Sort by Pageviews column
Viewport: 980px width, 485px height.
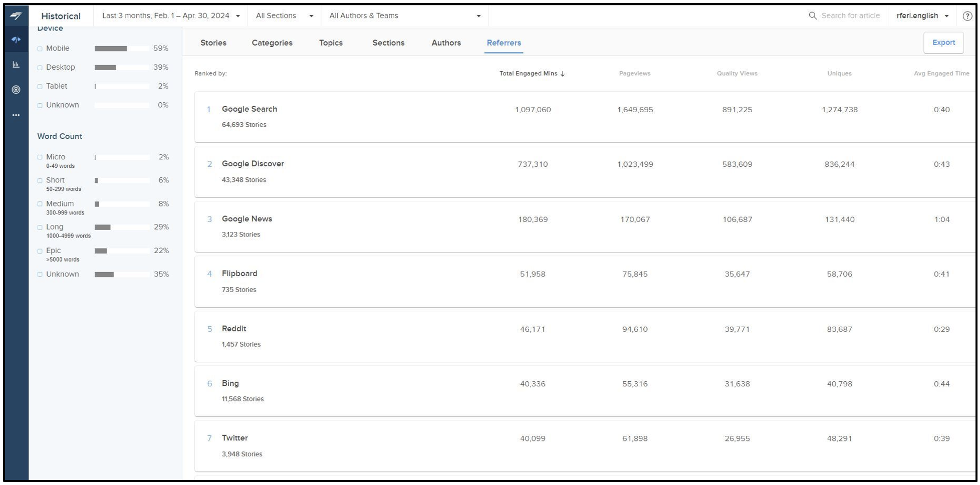click(635, 74)
